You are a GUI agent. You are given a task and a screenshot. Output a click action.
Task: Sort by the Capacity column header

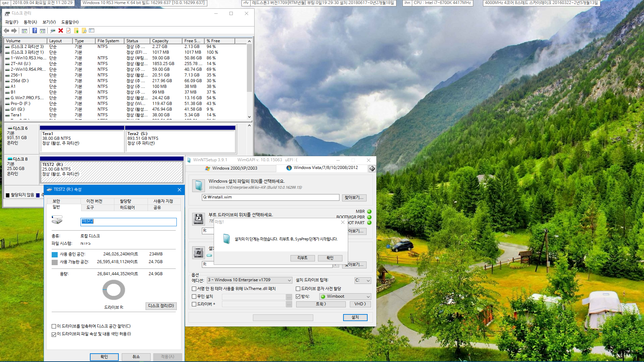166,41
